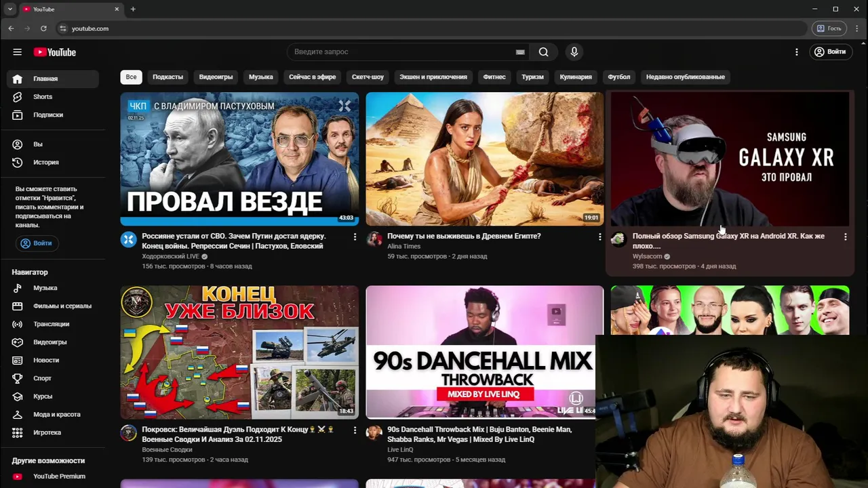Open Мода и красота in sidebar
Screen dimensions: 868x488
pyautogui.click(x=53, y=414)
